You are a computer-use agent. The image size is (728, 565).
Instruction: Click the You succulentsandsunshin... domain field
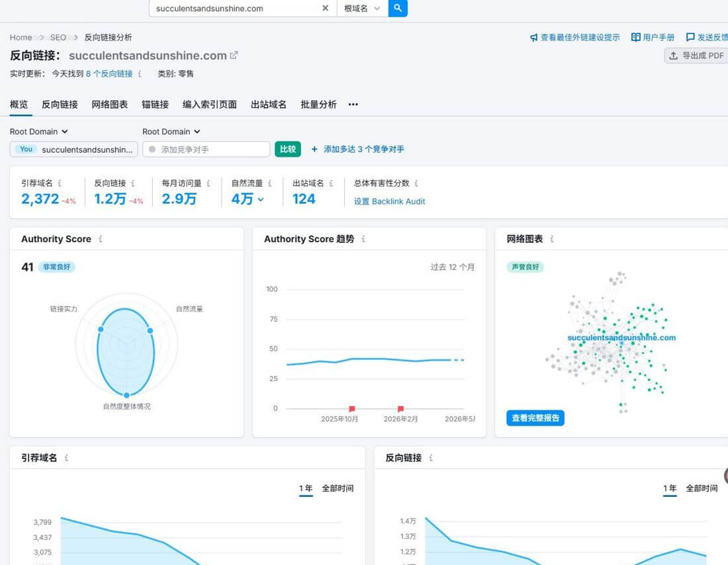point(74,149)
